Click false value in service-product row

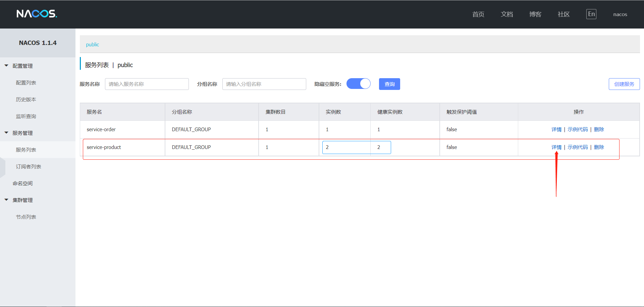451,147
